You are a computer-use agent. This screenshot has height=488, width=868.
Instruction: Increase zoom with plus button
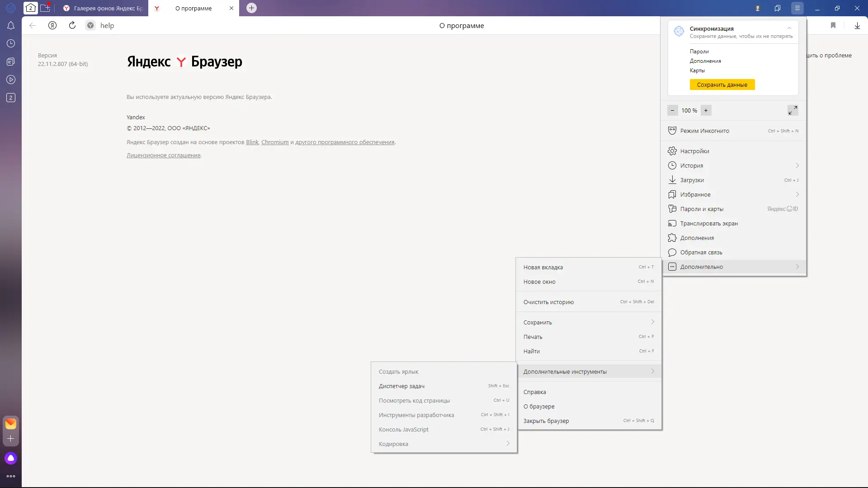(x=706, y=110)
